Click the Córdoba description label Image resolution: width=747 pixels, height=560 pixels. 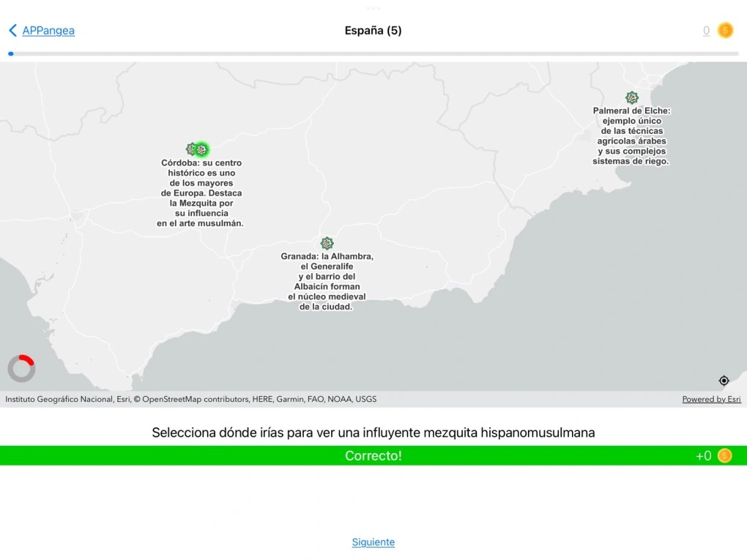201,193
